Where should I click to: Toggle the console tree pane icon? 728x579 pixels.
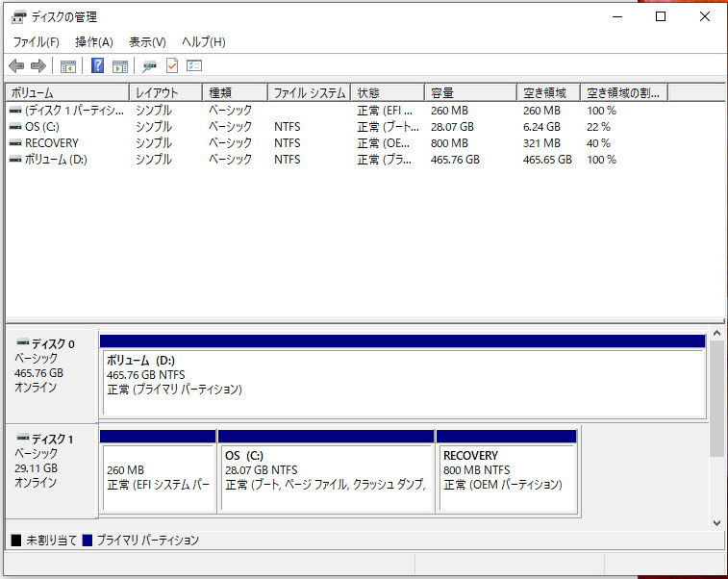67,66
